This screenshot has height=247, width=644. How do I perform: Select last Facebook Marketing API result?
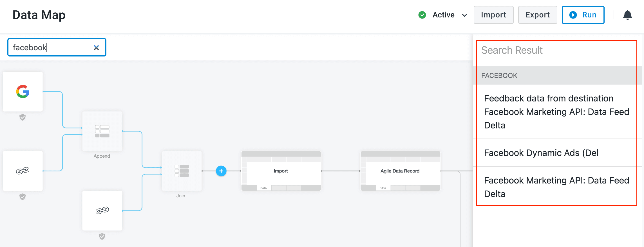click(x=556, y=187)
